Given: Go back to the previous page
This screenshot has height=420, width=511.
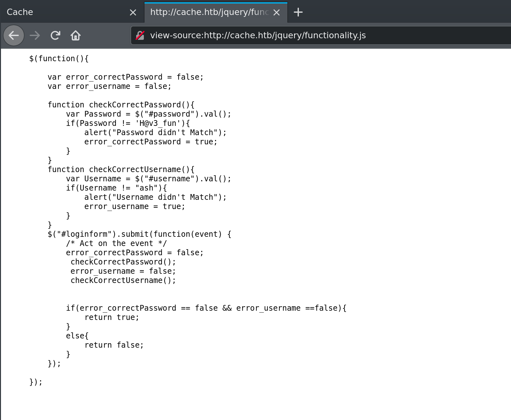Looking at the screenshot, I should click(14, 35).
